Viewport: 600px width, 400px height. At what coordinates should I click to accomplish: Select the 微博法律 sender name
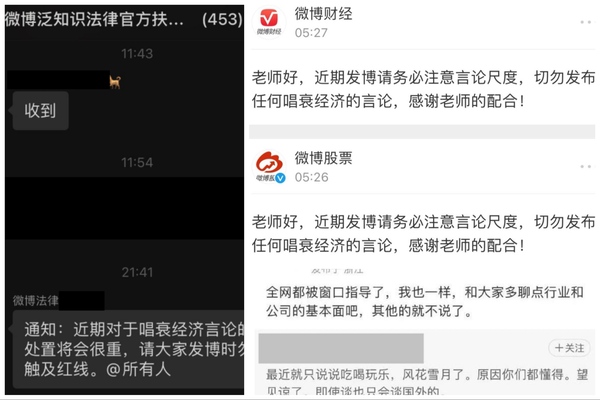[x=35, y=300]
